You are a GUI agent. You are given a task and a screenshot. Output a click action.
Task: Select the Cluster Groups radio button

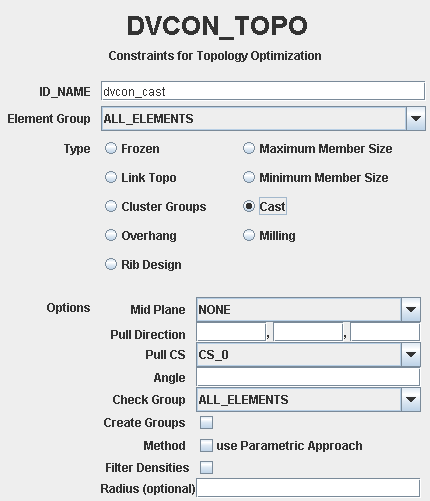111,206
